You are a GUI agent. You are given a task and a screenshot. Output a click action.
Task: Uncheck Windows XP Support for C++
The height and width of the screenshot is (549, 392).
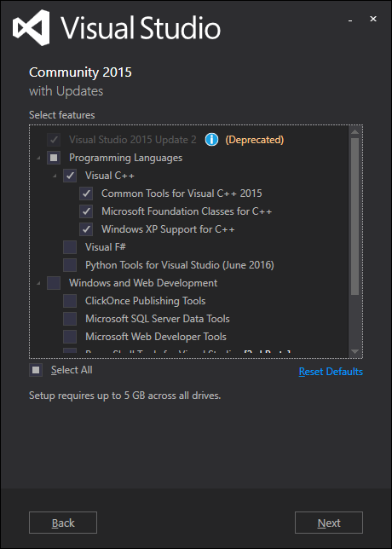86,229
